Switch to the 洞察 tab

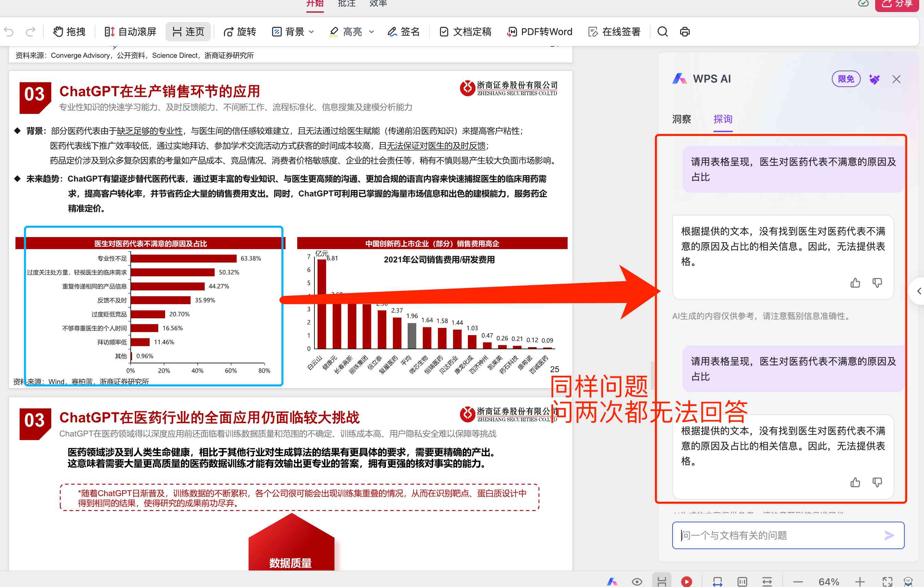(x=681, y=119)
